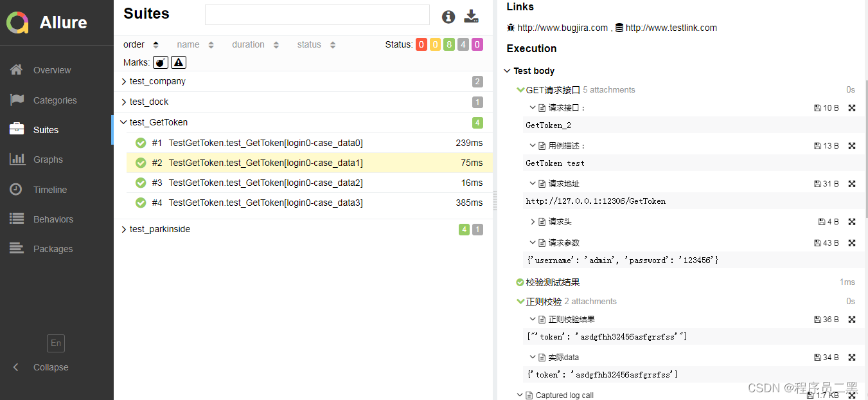Open the bugjira.com issue link

[562, 28]
